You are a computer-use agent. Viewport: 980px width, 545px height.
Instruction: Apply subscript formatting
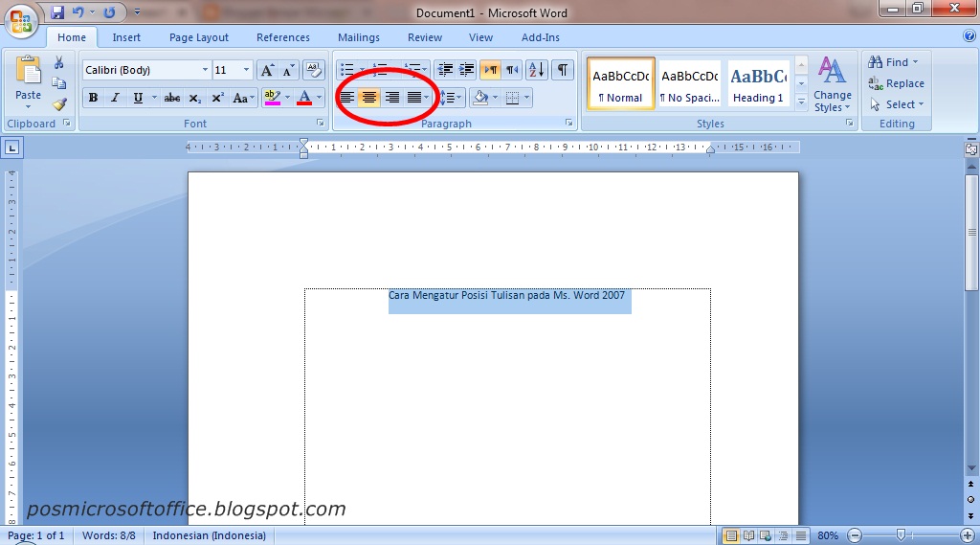pyautogui.click(x=195, y=98)
